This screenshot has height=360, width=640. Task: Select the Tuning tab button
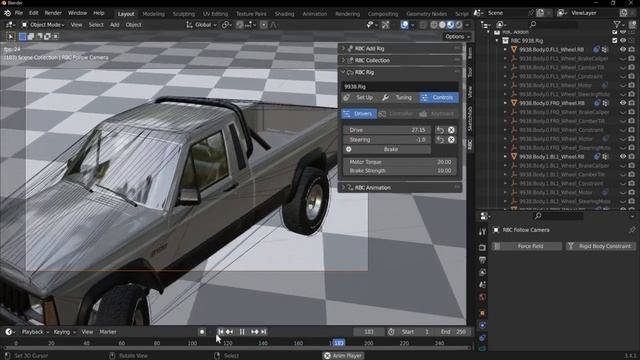coord(398,98)
